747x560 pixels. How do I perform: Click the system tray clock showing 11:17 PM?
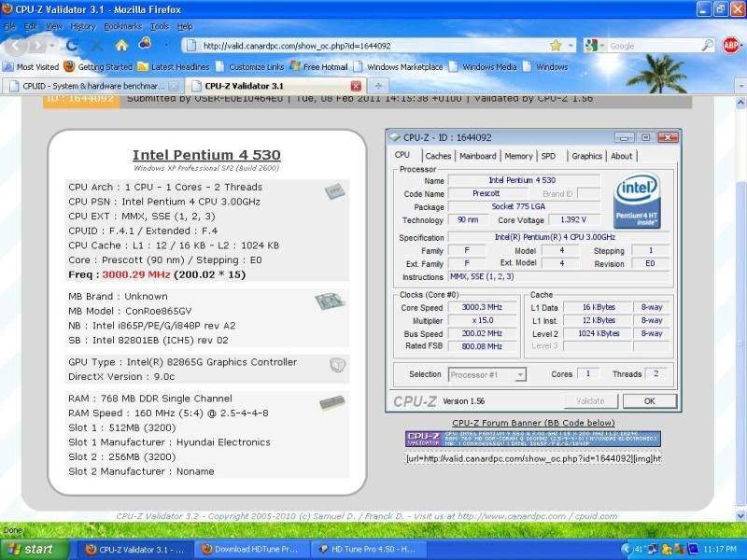[719, 549]
